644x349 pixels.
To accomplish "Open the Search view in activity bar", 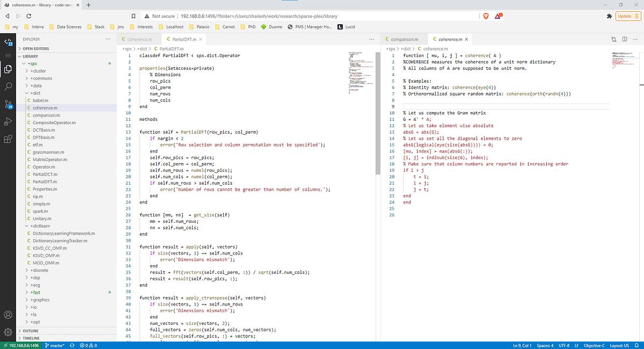I will pyautogui.click(x=8, y=86).
